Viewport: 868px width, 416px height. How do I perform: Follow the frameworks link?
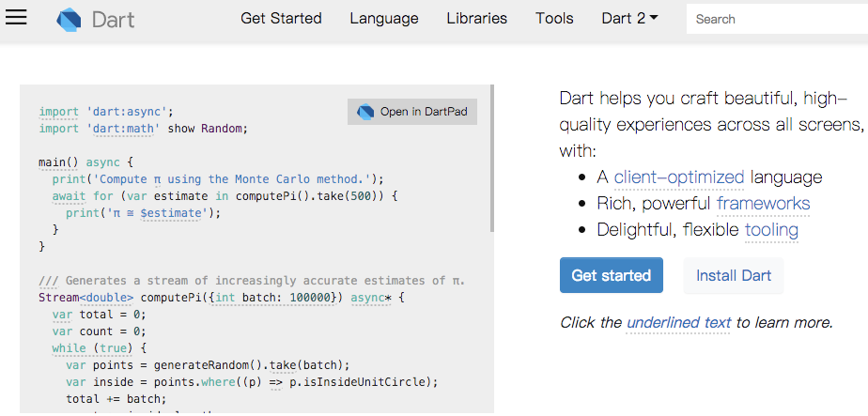coord(763,203)
